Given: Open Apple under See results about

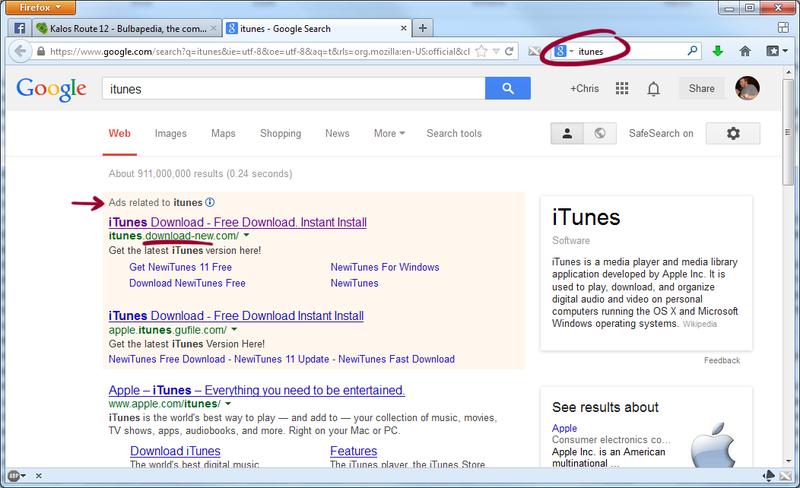Looking at the screenshot, I should (x=564, y=428).
